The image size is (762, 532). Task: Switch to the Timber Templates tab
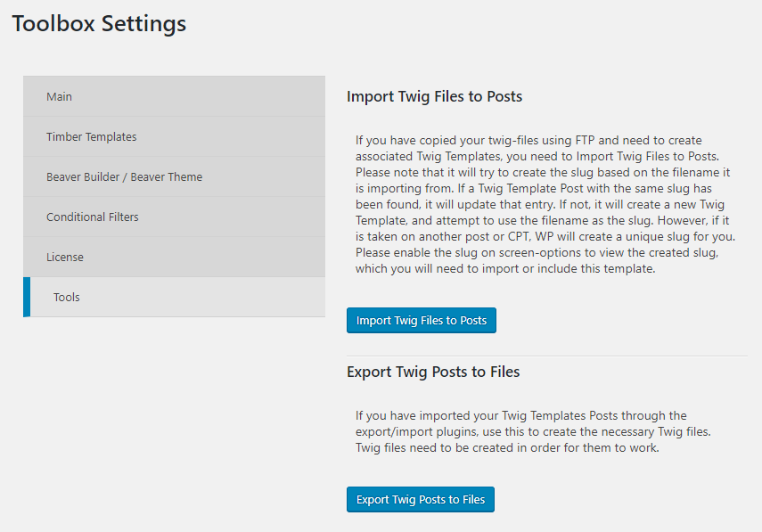point(174,136)
